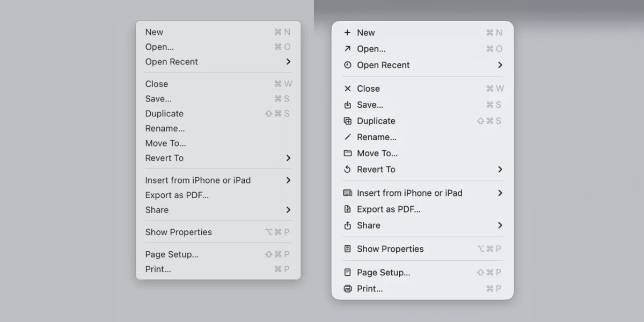Click the duplicate icon beside Duplicate
The image size is (644, 322).
(348, 121)
